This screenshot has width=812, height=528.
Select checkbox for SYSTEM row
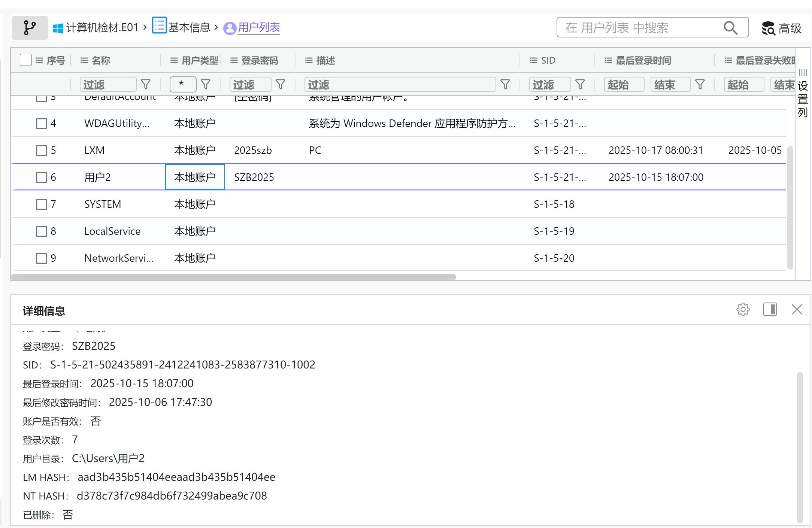click(x=41, y=204)
